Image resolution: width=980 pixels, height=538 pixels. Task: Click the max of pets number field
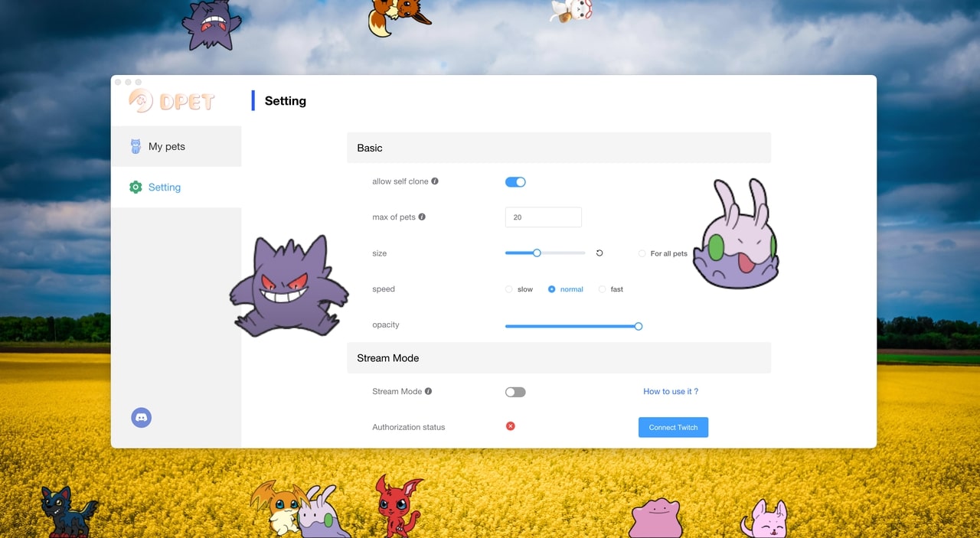pyautogui.click(x=544, y=217)
